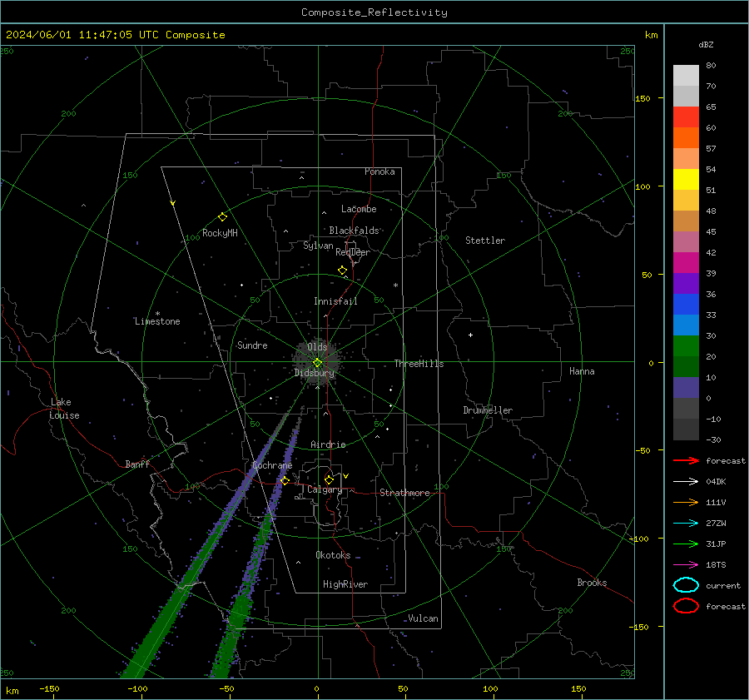Viewport: 749px width, 700px height.
Task: Click the red forecast ellipse legend icon
Action: 686,606
